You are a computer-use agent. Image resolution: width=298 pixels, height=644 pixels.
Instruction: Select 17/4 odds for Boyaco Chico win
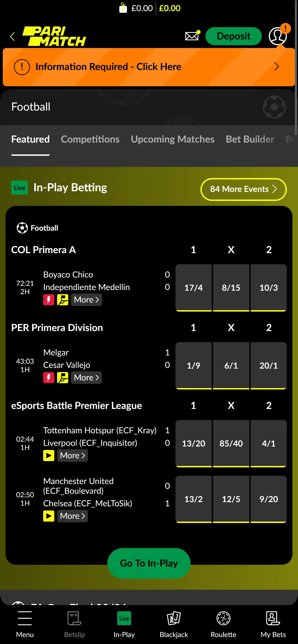193,287
